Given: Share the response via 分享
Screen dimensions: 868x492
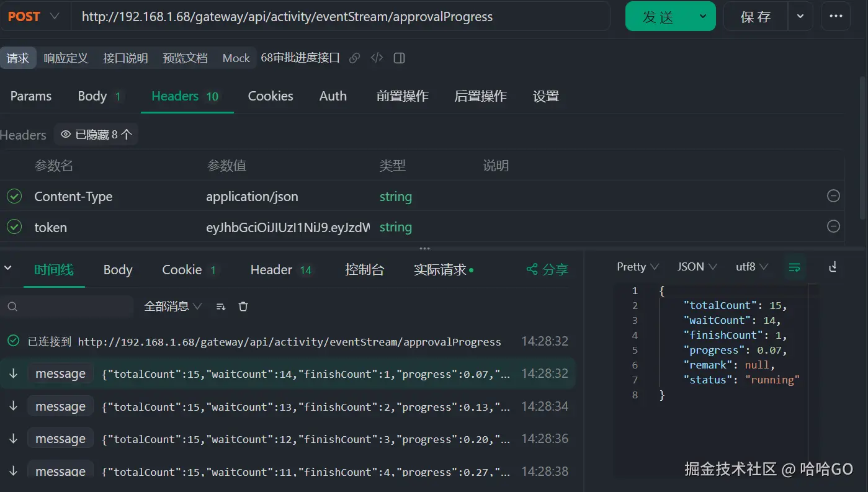Looking at the screenshot, I should pyautogui.click(x=547, y=269).
